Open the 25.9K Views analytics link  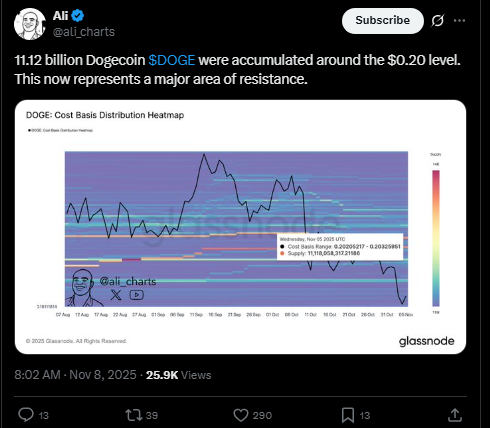point(178,375)
